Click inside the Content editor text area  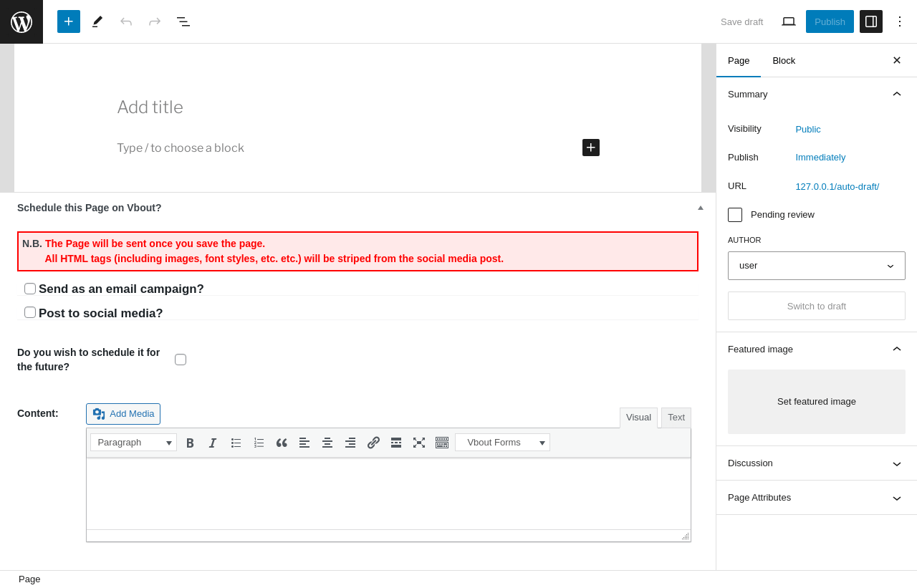coord(388,494)
